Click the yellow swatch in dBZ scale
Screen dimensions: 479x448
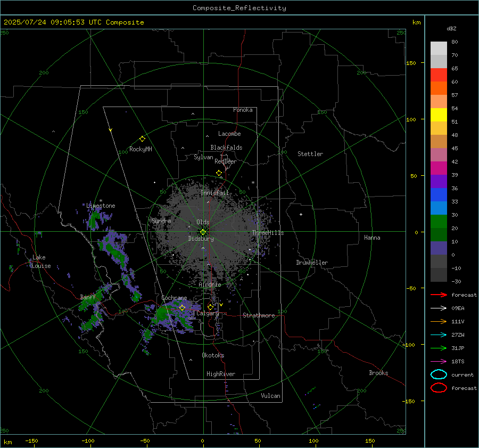[x=439, y=115]
